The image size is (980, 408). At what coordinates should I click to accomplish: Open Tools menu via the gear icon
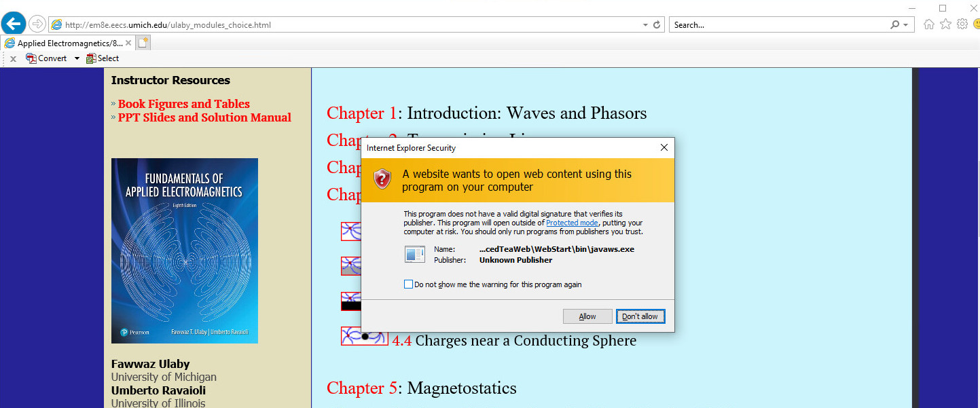pos(962,24)
